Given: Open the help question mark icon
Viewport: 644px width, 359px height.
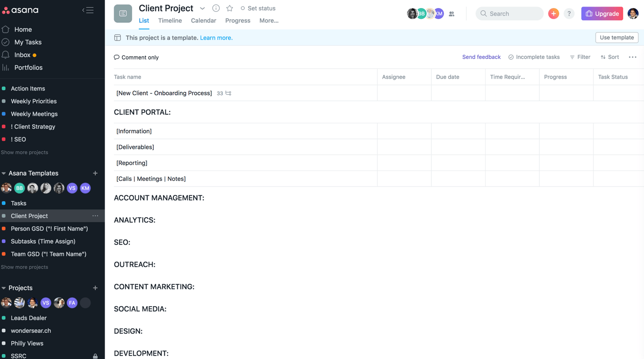Looking at the screenshot, I should 569,14.
